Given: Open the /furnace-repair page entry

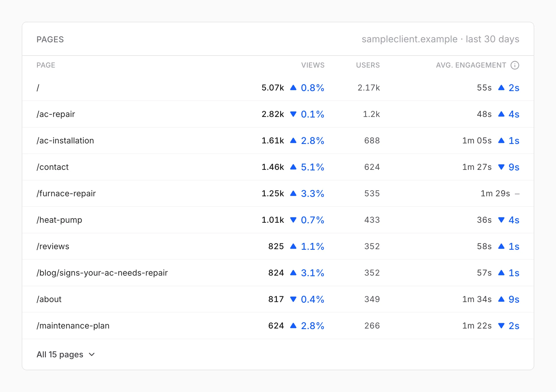Looking at the screenshot, I should pyautogui.click(x=278, y=193).
